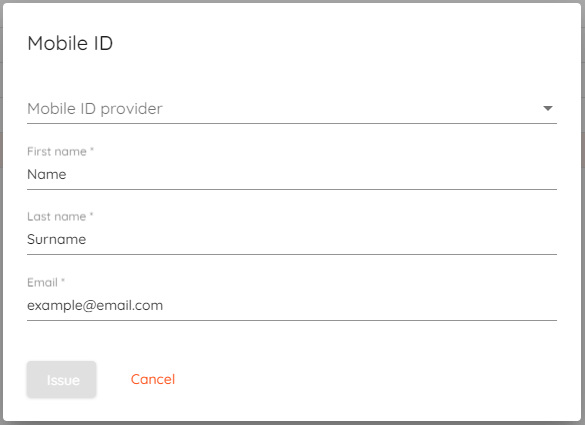
Task: Click the text Name in First name field
Action: pos(47,174)
